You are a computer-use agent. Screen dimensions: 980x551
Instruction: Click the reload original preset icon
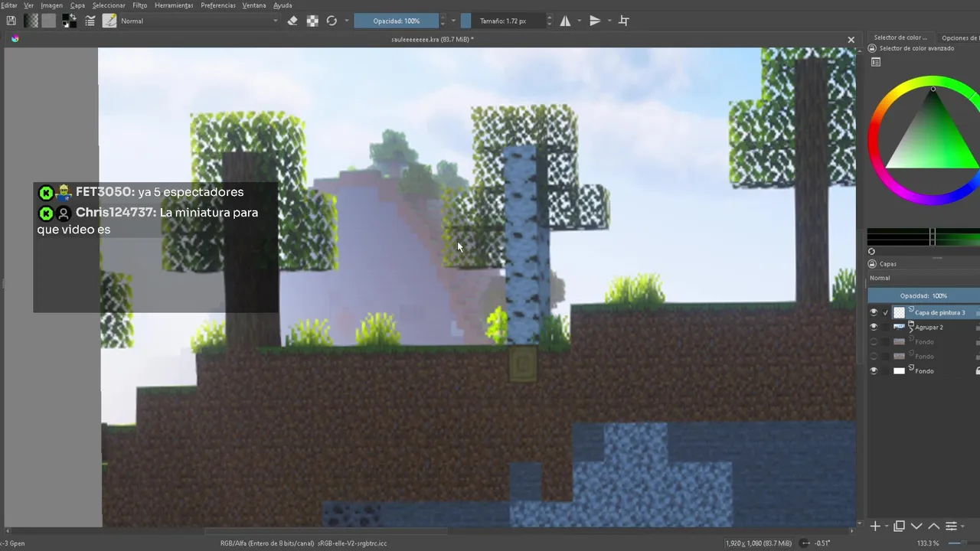click(332, 21)
